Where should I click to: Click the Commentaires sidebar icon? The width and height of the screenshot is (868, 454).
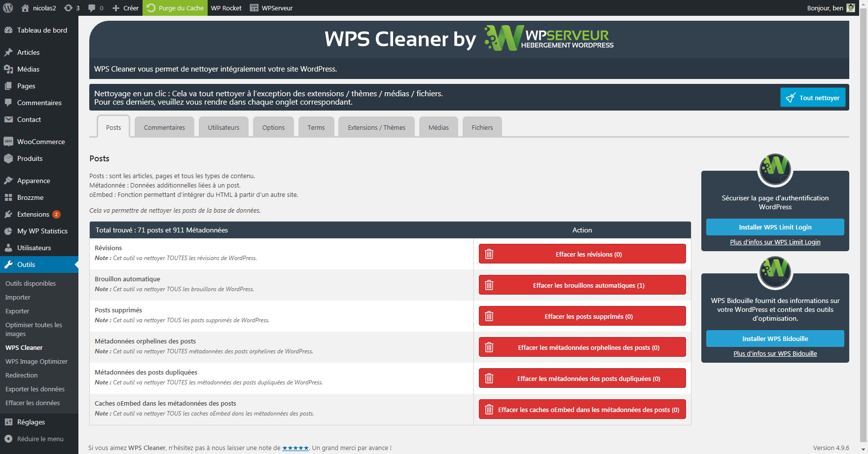8,103
